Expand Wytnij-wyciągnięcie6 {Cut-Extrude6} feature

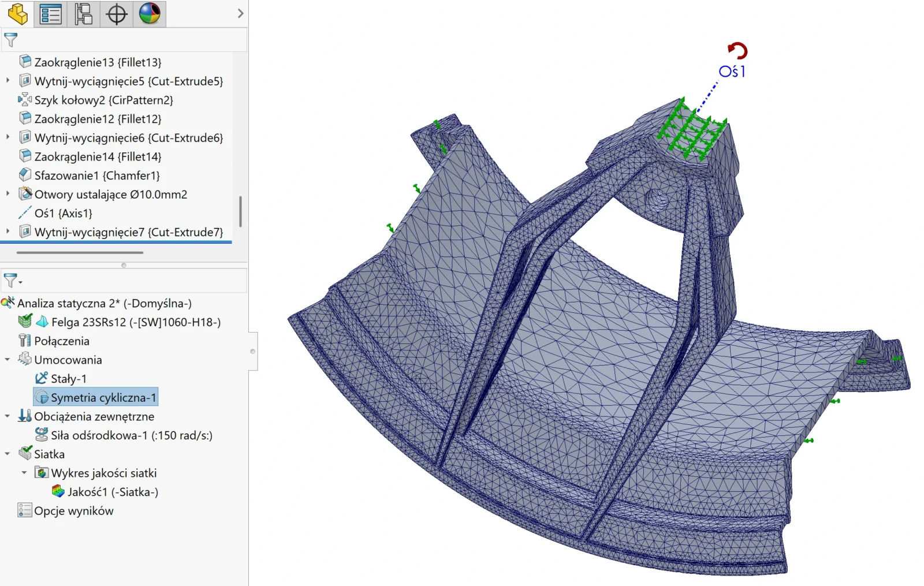coord(8,137)
